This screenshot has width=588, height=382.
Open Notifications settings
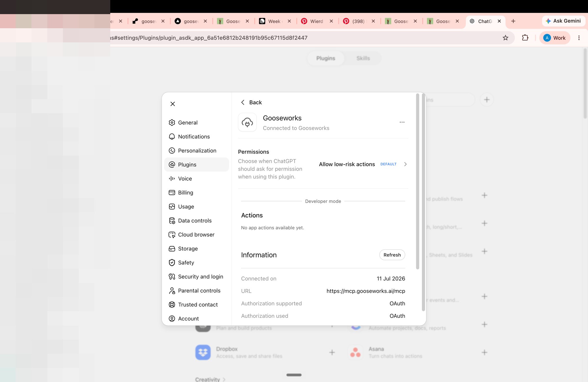(x=196, y=137)
